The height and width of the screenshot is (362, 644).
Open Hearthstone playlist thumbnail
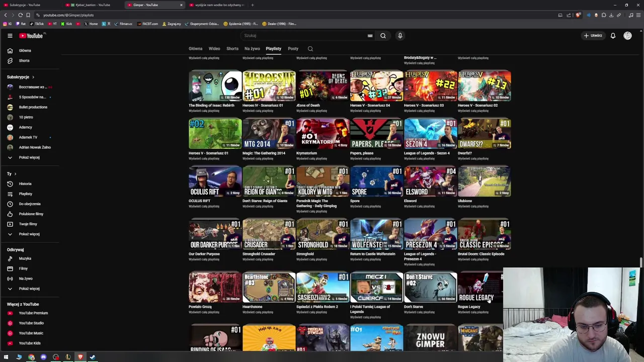coord(269,287)
